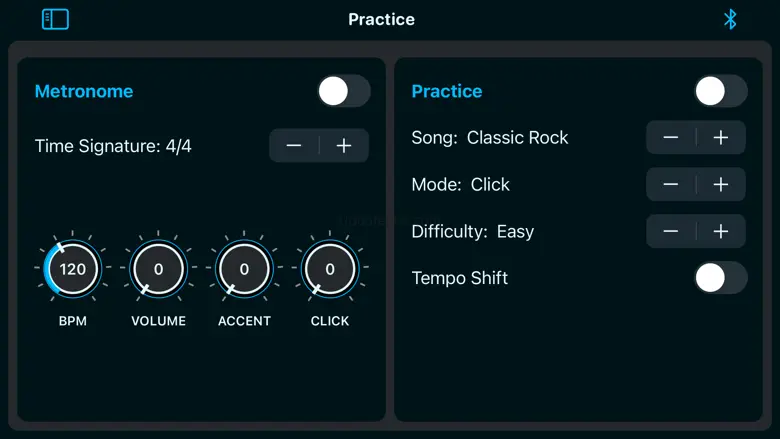Lower the Difficulty with minus
The image size is (780, 439).
[671, 231]
